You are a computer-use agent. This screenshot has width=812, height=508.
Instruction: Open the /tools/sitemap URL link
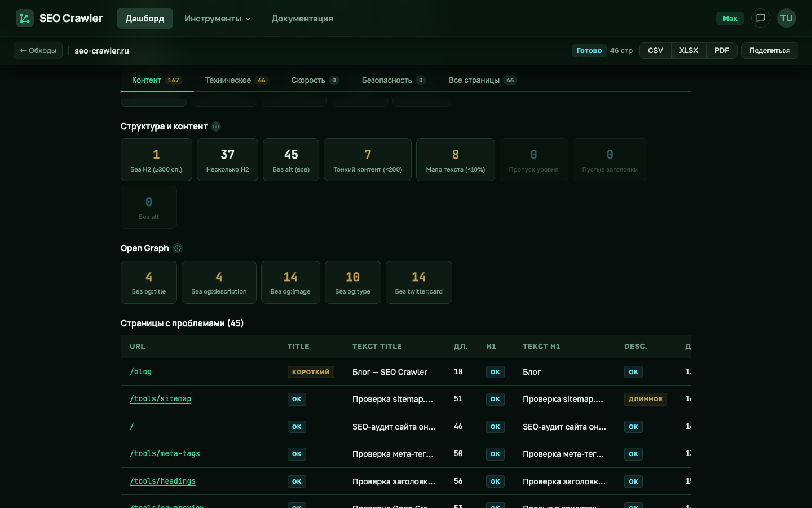[160, 399]
